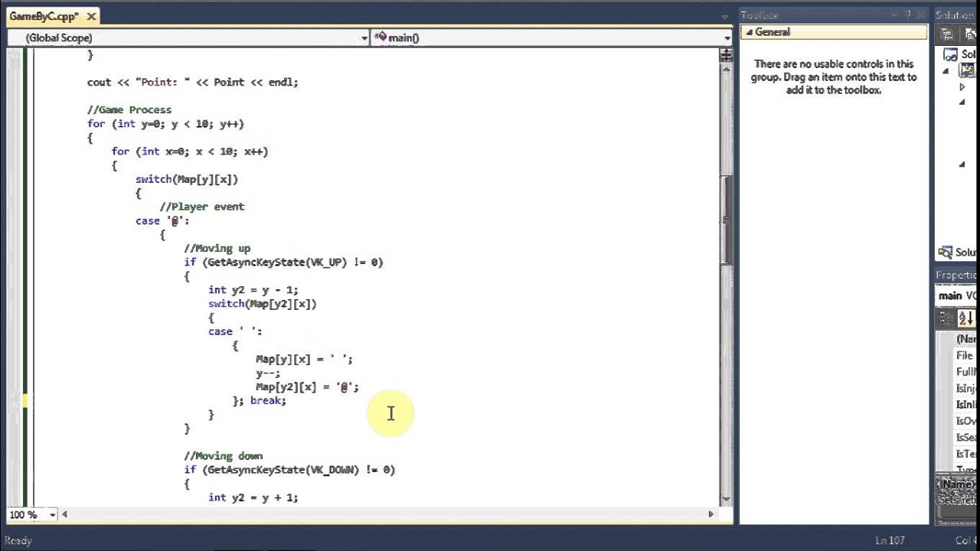Click the //Moving up comment

[217, 249]
